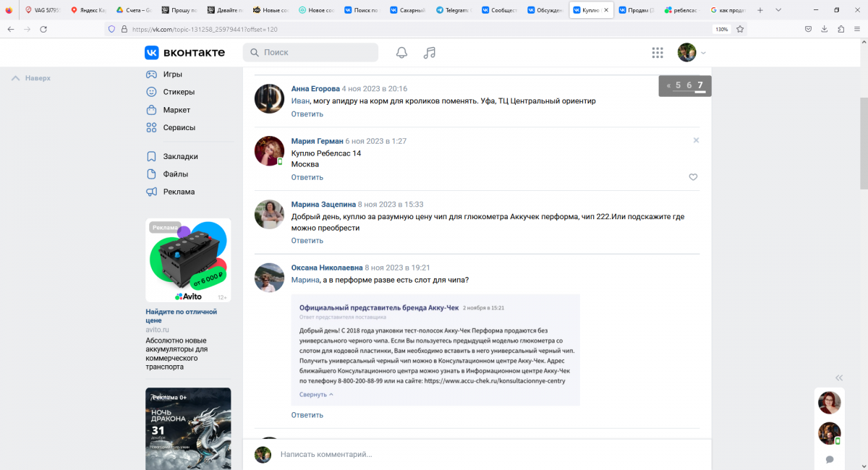
Task: Reload the page in Firefox
Action: coord(43,29)
